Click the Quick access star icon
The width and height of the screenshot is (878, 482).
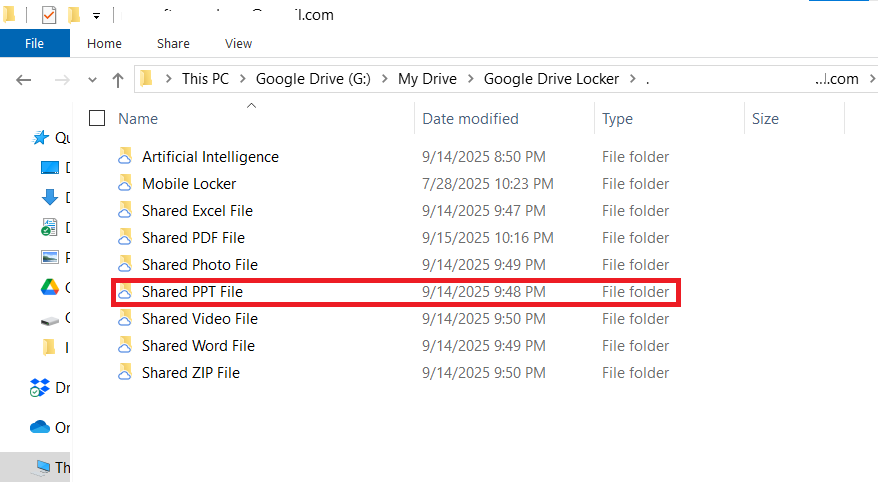41,138
